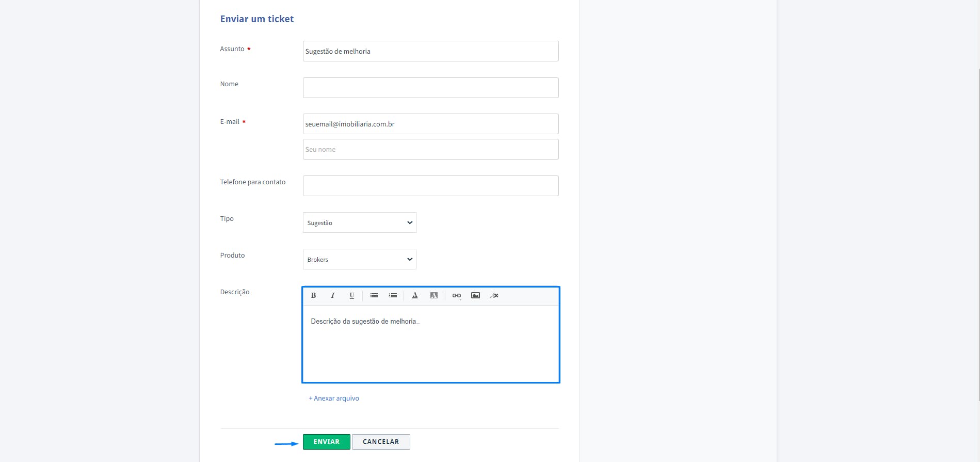Open the Tipo dropdown showing Sugestão

coord(360,222)
